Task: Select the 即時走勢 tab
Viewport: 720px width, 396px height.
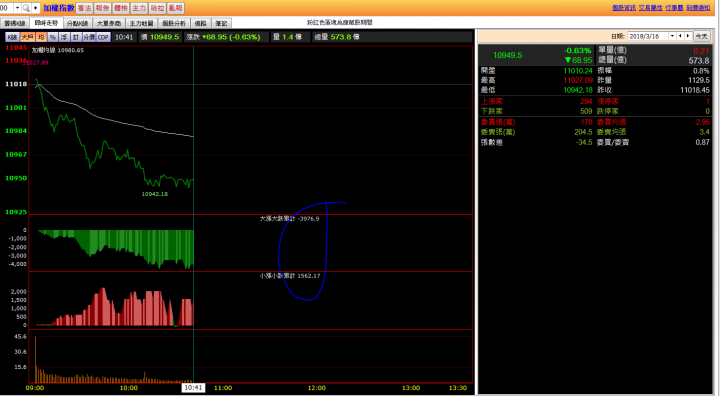Action: pyautogui.click(x=46, y=23)
